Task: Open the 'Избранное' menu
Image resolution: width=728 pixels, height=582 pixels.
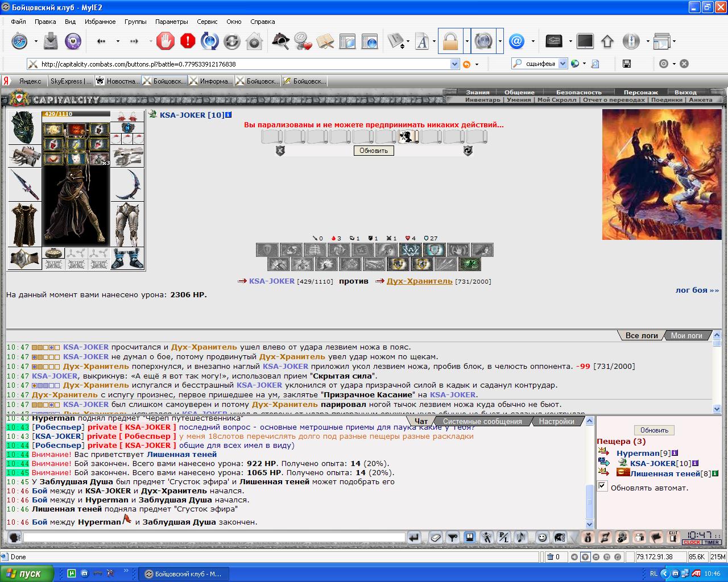Action: coord(100,22)
